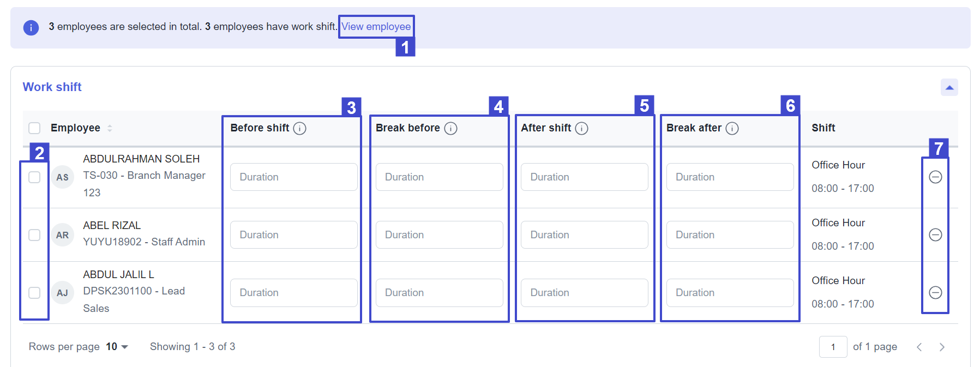Show info tooltip for Break after
Image resolution: width=980 pixels, height=367 pixels.
tap(732, 128)
